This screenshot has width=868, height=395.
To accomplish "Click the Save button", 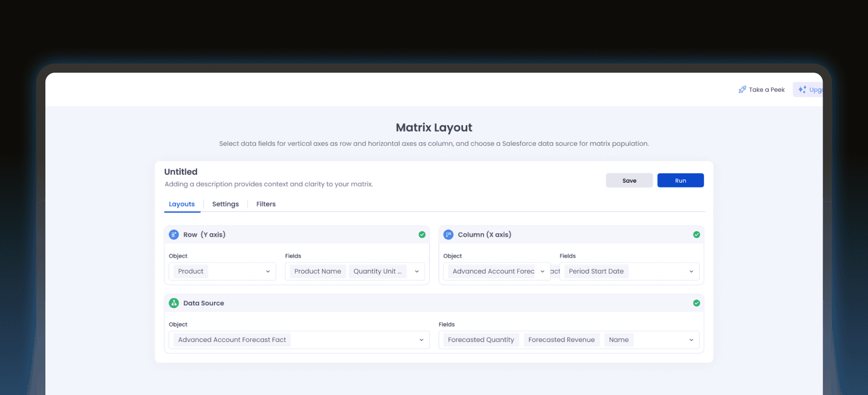I will [x=629, y=180].
